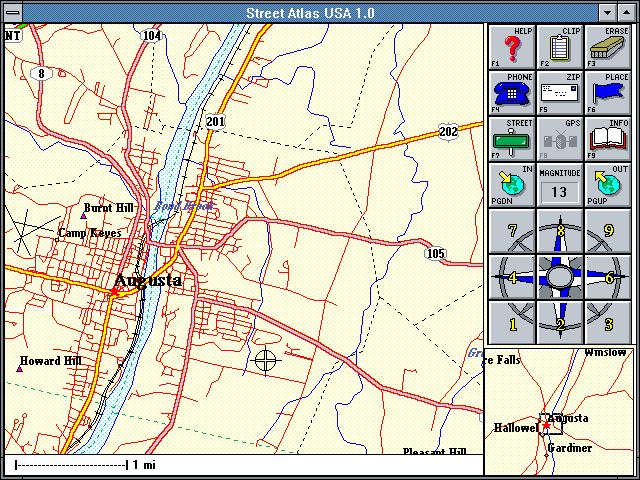Screen dimensions: 640x480
Task: Open the ZIP code envelope search
Action: [x=559, y=93]
